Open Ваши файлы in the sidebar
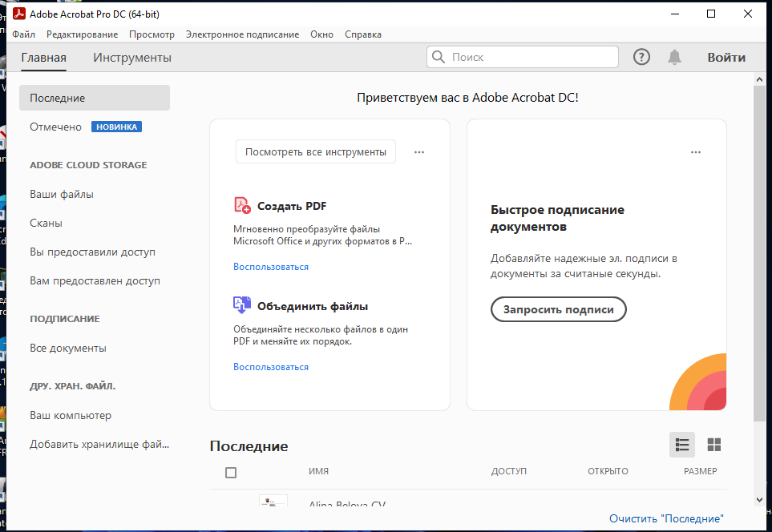Screen dimensions: 772x532 62,195
